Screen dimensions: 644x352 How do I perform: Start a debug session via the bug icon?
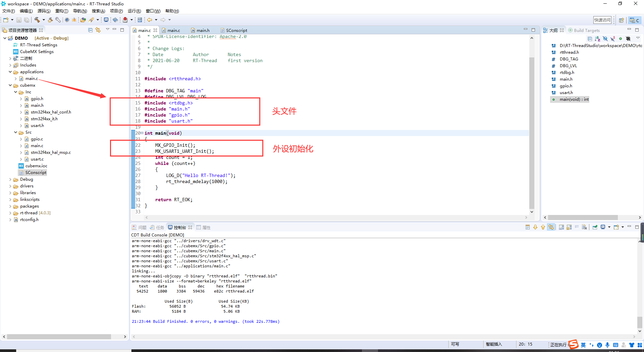pos(74,20)
